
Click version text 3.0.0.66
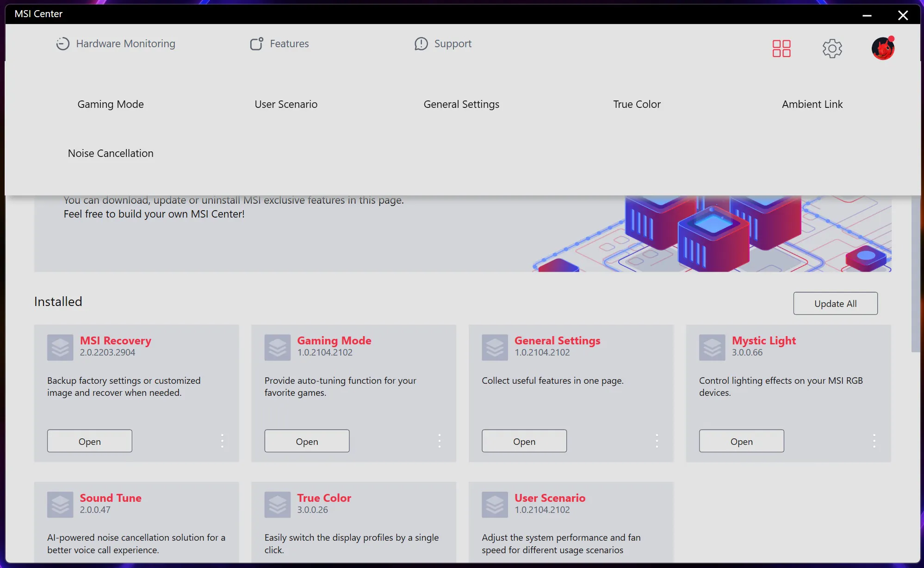tap(747, 352)
